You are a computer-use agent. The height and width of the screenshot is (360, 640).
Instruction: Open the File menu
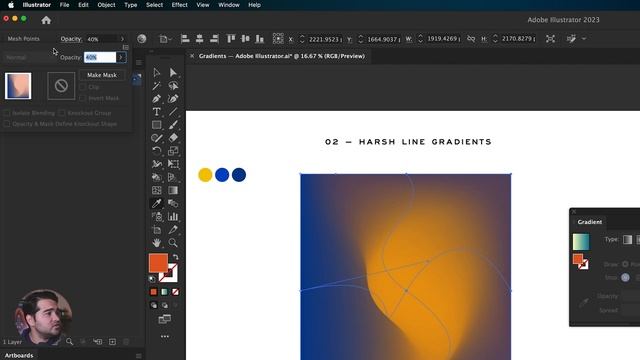point(64,5)
